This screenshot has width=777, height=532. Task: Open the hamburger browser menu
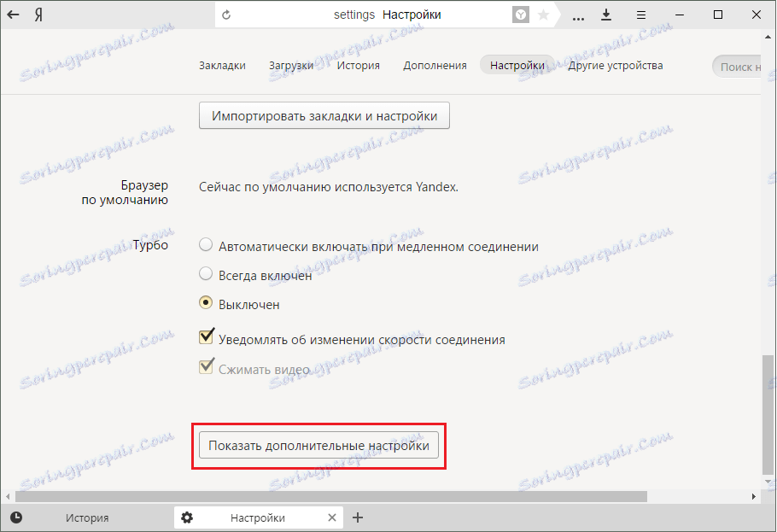[x=640, y=15]
